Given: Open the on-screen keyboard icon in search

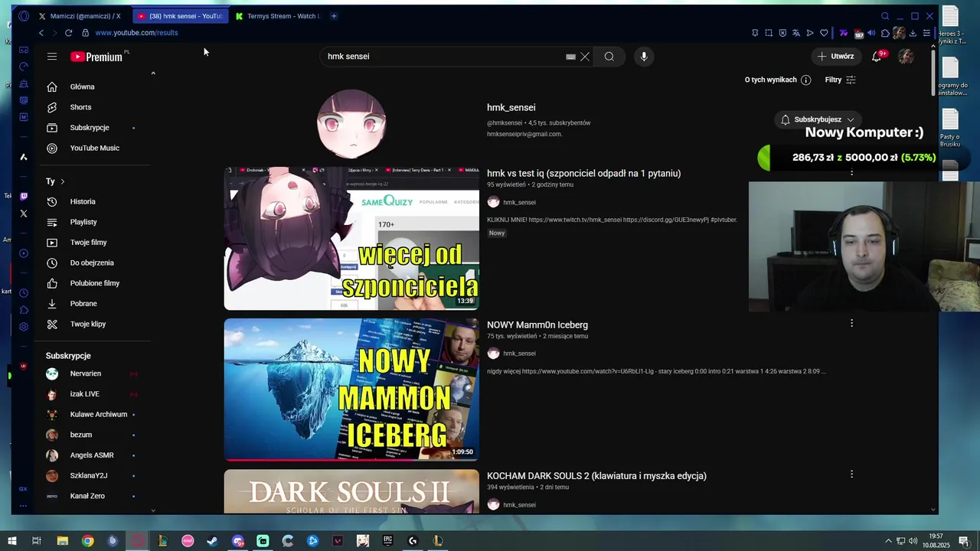Looking at the screenshot, I should tap(570, 57).
